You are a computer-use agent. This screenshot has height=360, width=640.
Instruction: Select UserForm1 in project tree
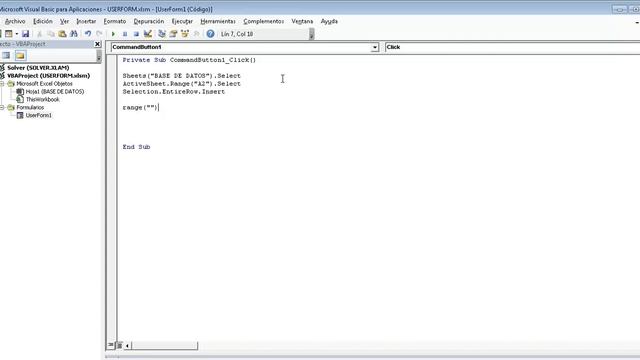pyautogui.click(x=38, y=115)
